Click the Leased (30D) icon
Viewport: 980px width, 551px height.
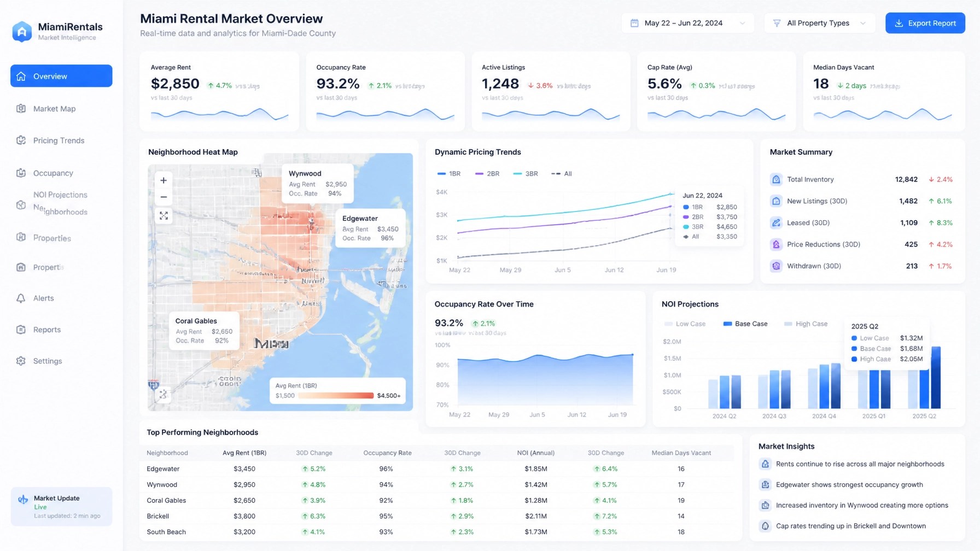776,222
